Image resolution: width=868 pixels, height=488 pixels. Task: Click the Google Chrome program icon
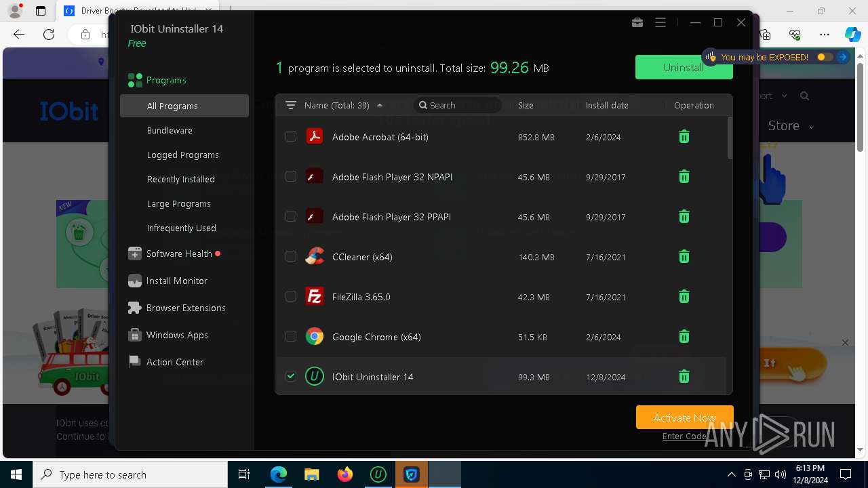click(314, 337)
